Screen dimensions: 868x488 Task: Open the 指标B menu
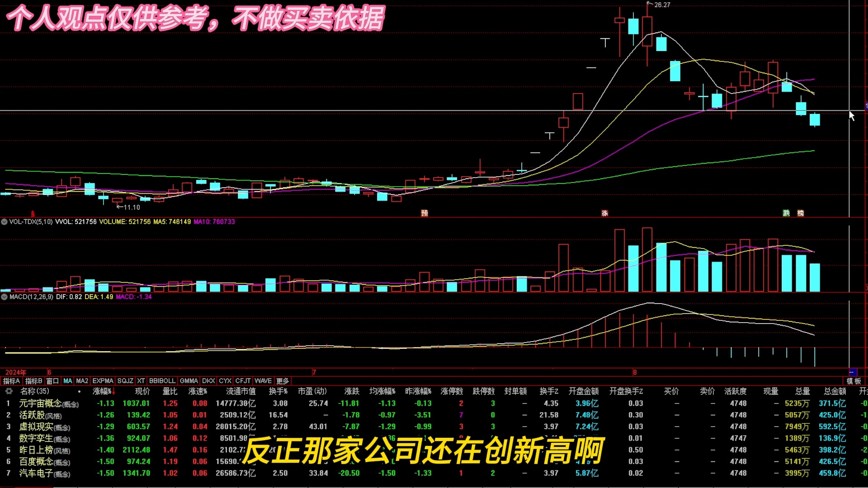[x=33, y=381]
